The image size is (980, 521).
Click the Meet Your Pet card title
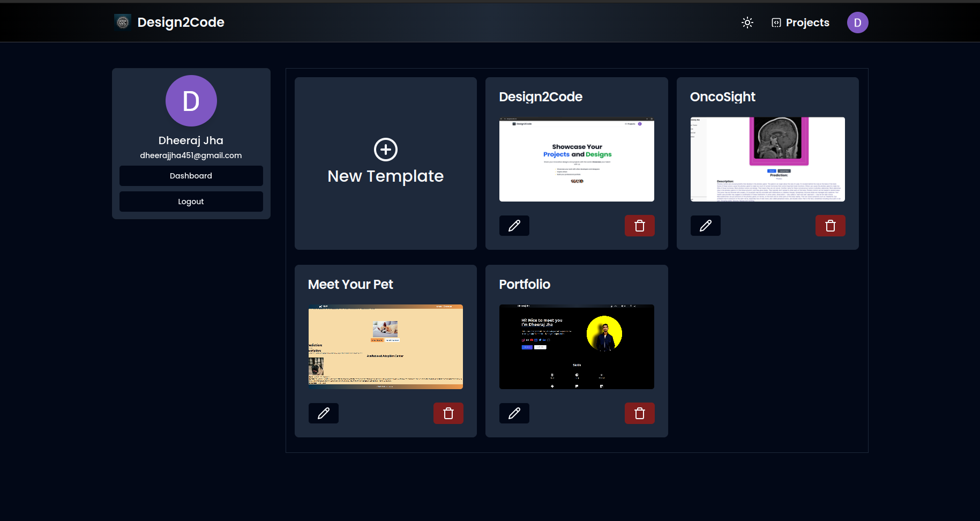[x=350, y=285]
